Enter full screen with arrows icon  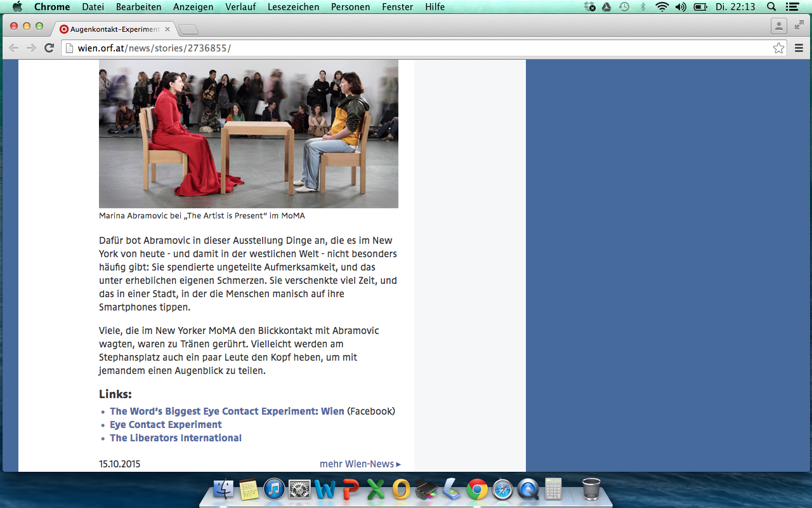coord(799,25)
